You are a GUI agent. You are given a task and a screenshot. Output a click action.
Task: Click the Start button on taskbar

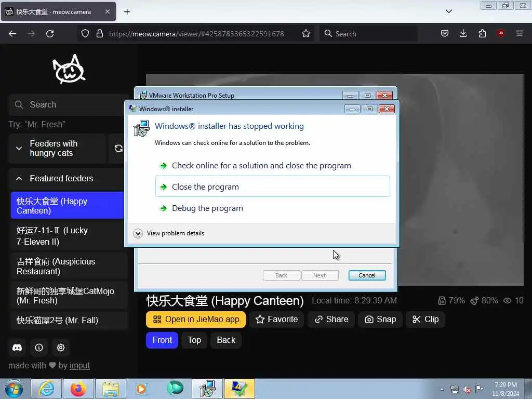(x=14, y=389)
